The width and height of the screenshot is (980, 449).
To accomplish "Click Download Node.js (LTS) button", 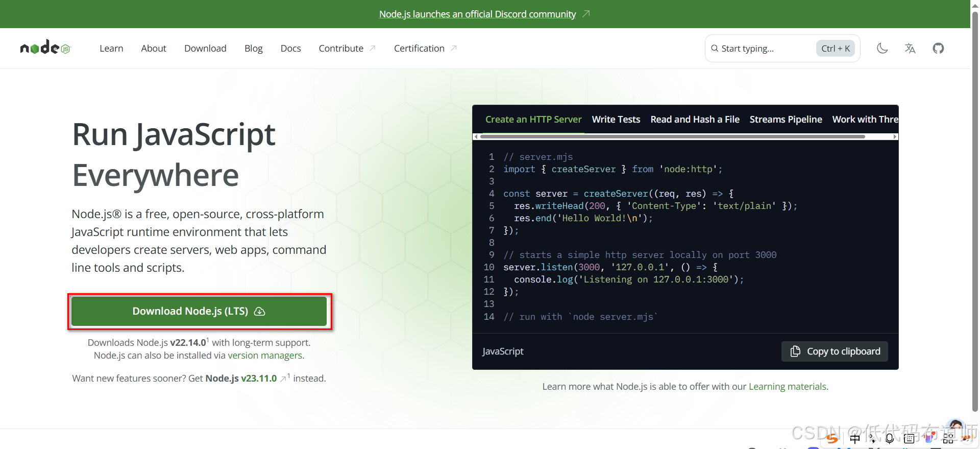I will tap(199, 311).
